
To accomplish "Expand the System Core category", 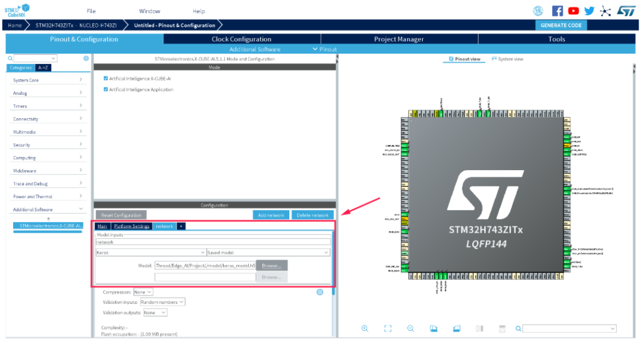I will click(47, 80).
